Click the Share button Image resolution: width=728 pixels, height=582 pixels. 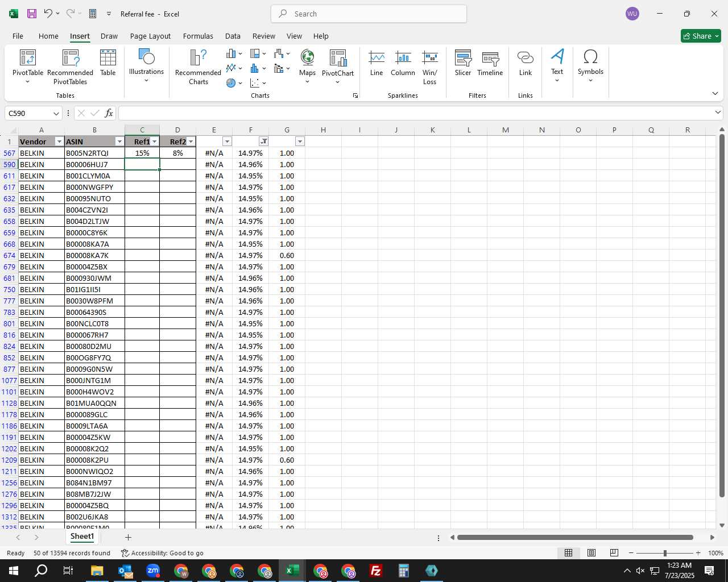[701, 36]
